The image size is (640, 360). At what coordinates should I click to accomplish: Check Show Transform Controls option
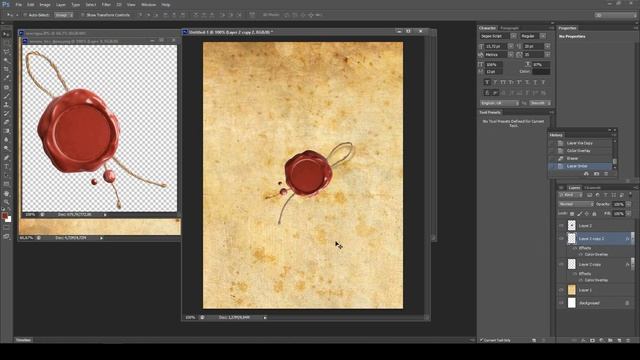click(82, 15)
